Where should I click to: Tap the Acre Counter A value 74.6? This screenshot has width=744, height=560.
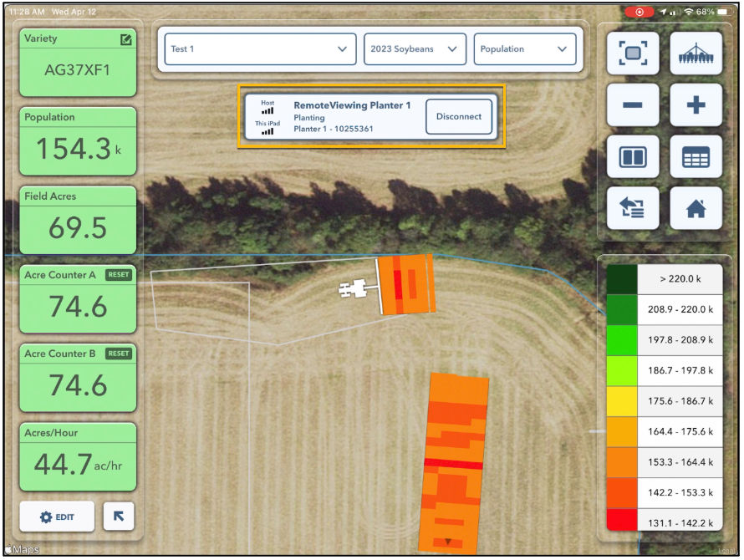pyautogui.click(x=79, y=307)
